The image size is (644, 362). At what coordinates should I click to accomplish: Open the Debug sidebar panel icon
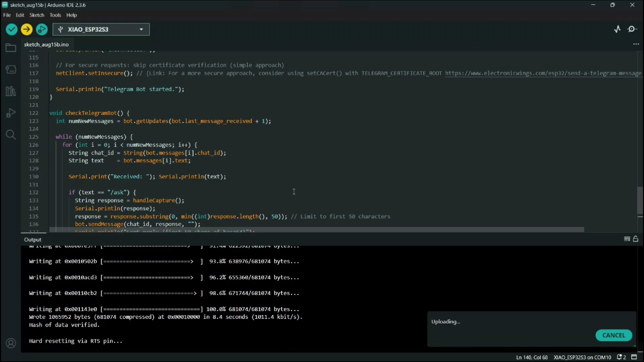pyautogui.click(x=11, y=113)
